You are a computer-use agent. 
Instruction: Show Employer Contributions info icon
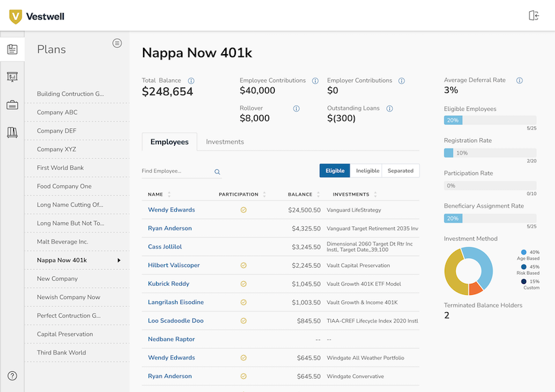[402, 80]
